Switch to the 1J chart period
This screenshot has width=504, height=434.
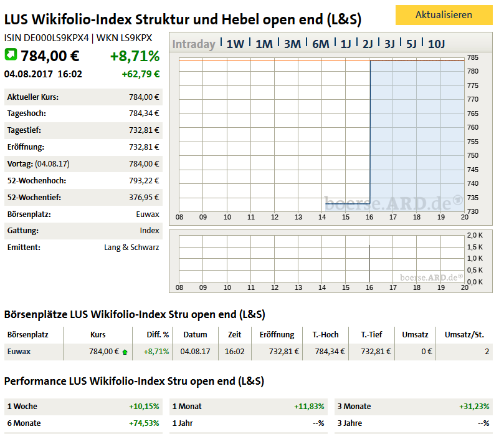(x=346, y=44)
